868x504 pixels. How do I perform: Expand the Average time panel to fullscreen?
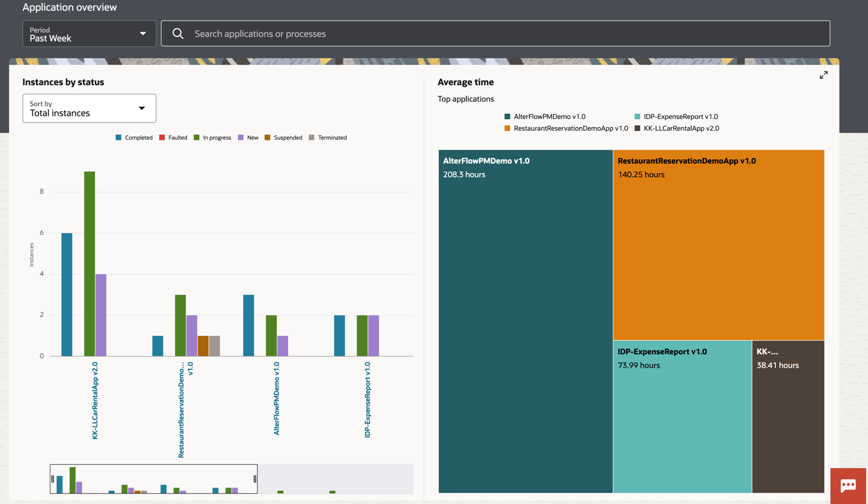823,75
